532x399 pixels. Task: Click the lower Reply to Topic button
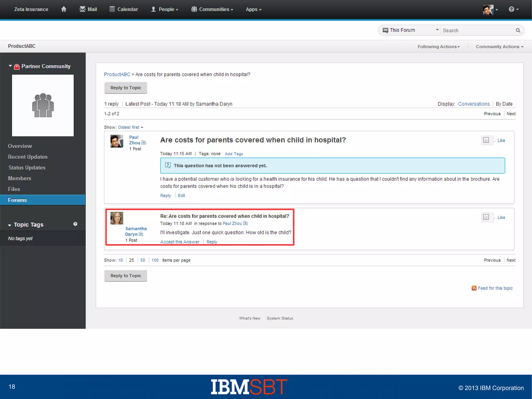[x=126, y=276]
